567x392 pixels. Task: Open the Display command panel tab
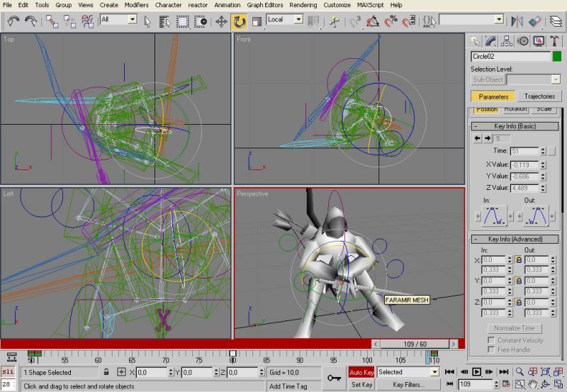(x=539, y=41)
